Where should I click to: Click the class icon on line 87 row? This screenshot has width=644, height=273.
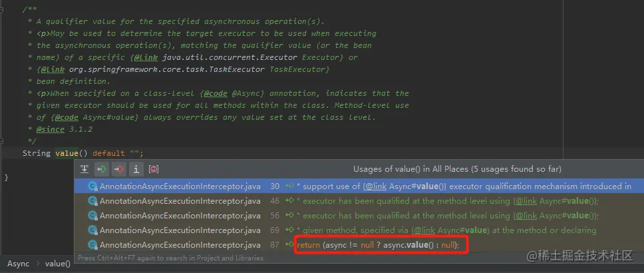pyautogui.click(x=93, y=245)
